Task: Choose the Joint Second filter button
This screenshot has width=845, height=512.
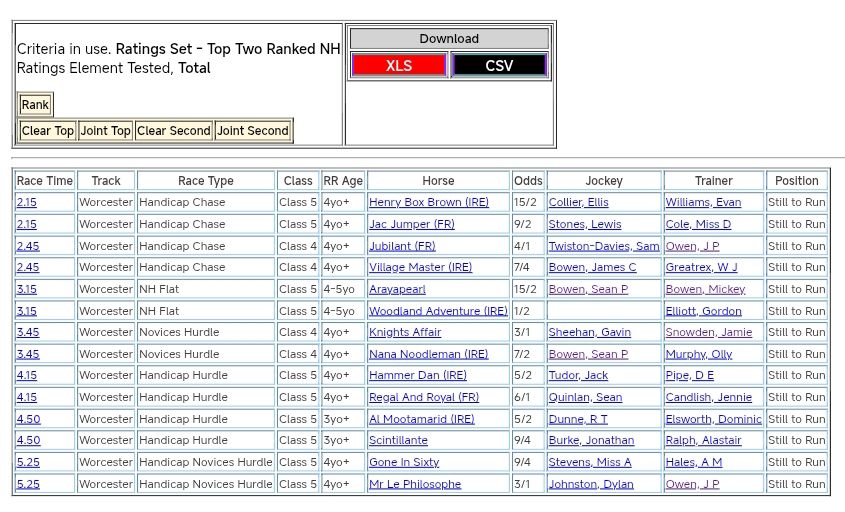Action: 253,131
